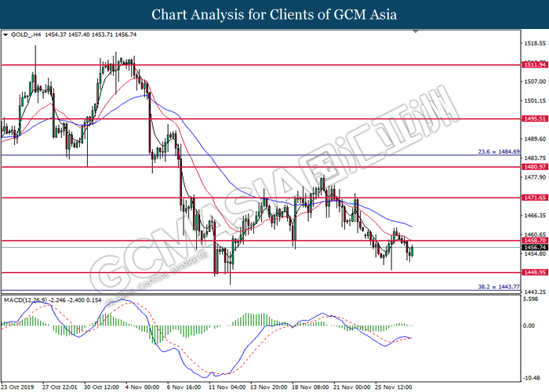Click the 23 Oct 2019 date label
549x392 pixels.
tap(17, 387)
